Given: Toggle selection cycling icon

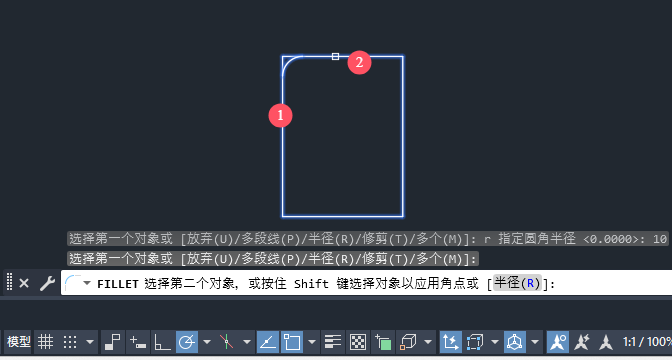Looking at the screenshot, I should [383, 342].
